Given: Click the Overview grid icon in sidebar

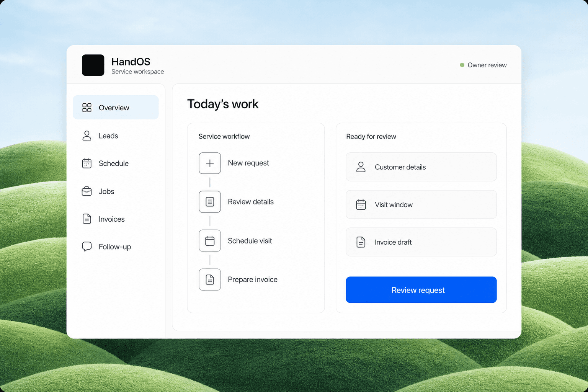Looking at the screenshot, I should (x=87, y=108).
